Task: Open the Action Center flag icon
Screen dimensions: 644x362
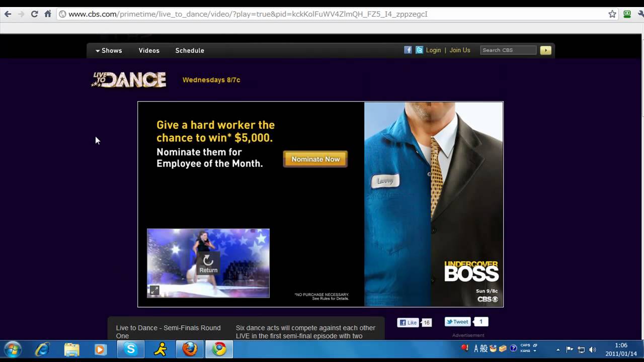Action: (570, 349)
